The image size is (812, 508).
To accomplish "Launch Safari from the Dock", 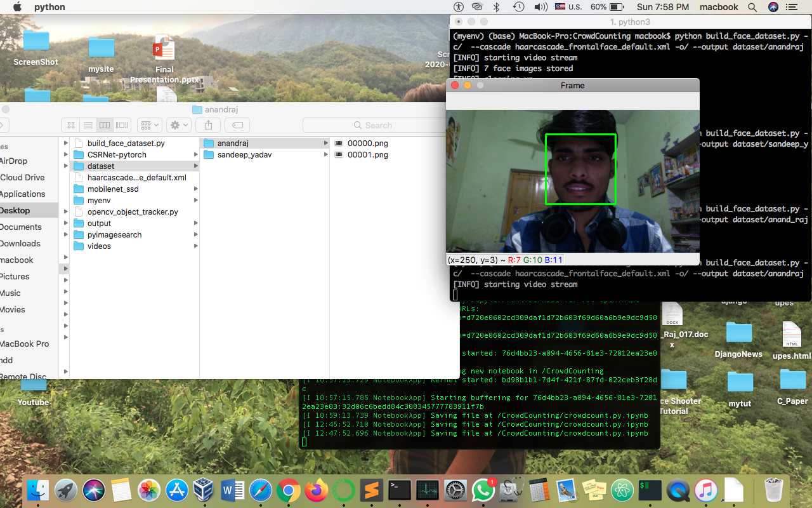I will (261, 490).
